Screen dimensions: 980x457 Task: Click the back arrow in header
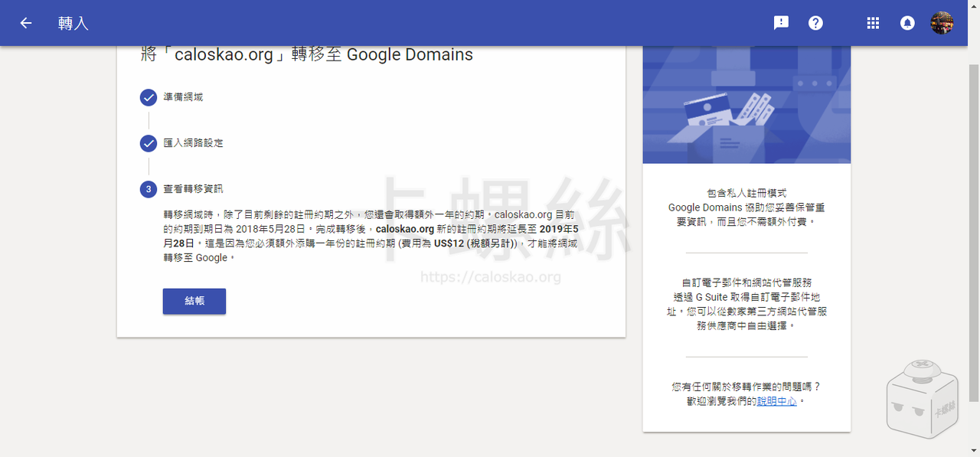point(26,23)
